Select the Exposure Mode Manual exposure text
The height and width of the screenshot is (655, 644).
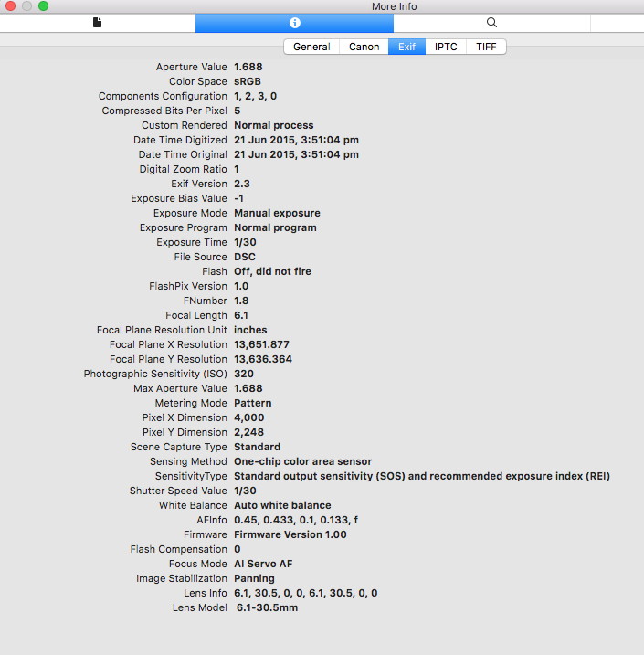point(277,213)
